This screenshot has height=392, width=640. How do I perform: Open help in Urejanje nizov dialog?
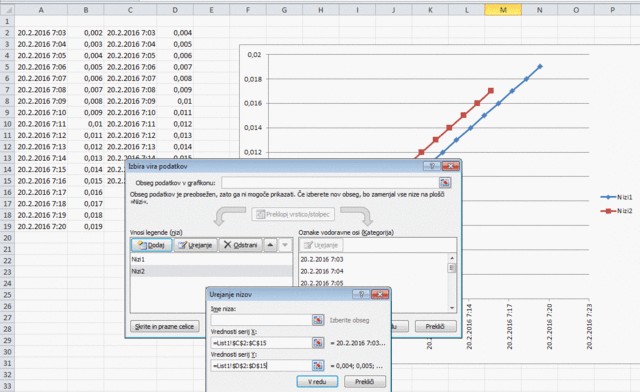click(x=361, y=294)
